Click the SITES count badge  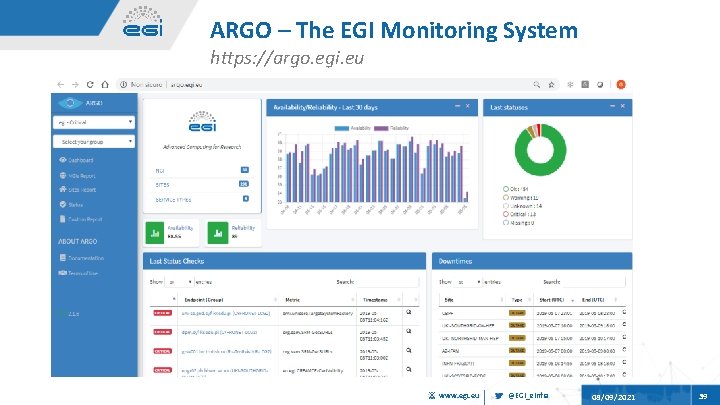click(x=244, y=184)
